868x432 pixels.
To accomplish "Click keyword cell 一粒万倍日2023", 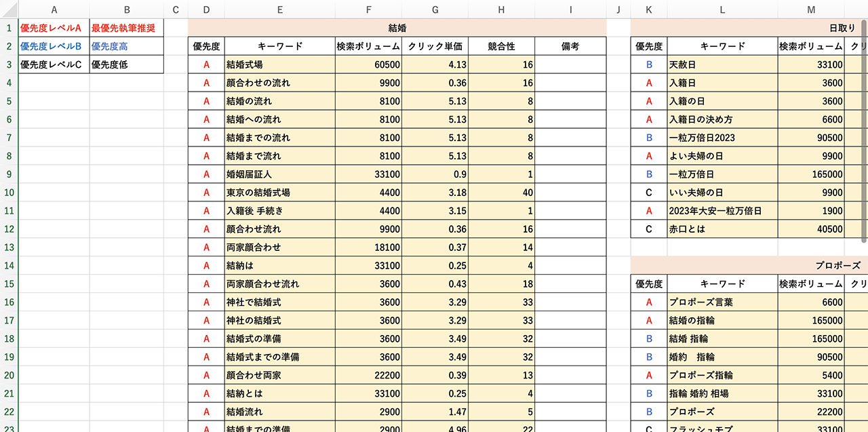I will [722, 138].
